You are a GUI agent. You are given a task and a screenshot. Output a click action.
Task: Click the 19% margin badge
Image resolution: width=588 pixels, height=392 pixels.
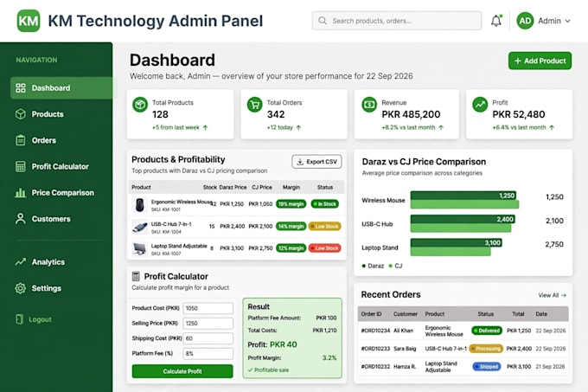pyautogui.click(x=291, y=204)
